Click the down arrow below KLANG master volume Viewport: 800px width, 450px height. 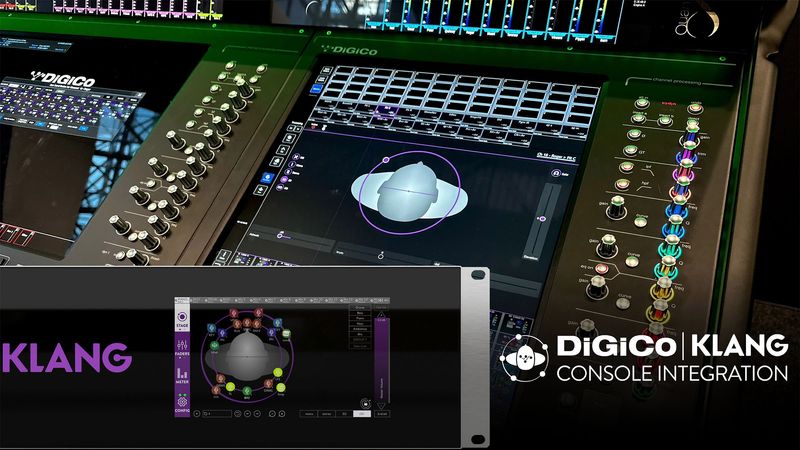(381, 406)
